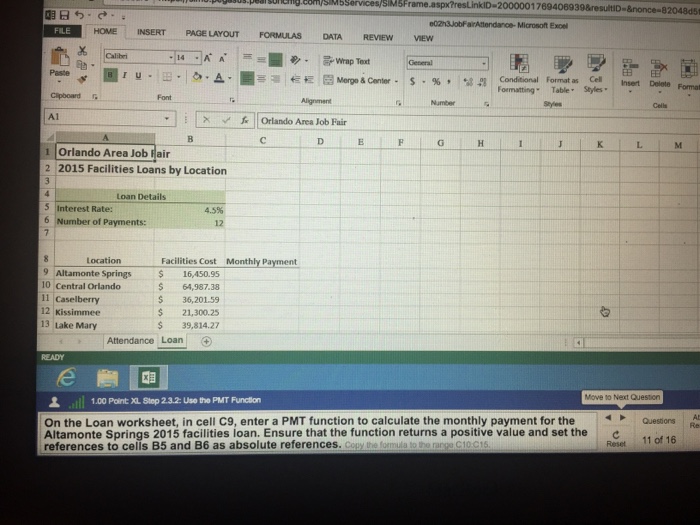The width and height of the screenshot is (700, 525).
Task: Open the Fill Color dropdown arrow
Action: tap(207, 78)
